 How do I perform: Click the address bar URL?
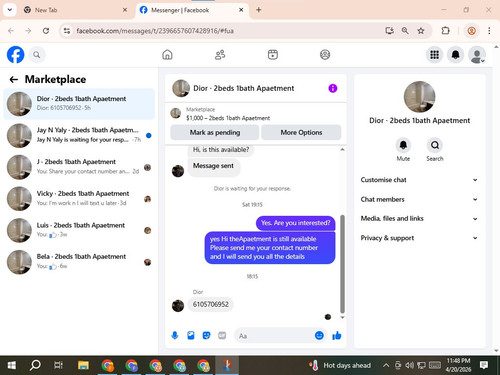tap(155, 31)
